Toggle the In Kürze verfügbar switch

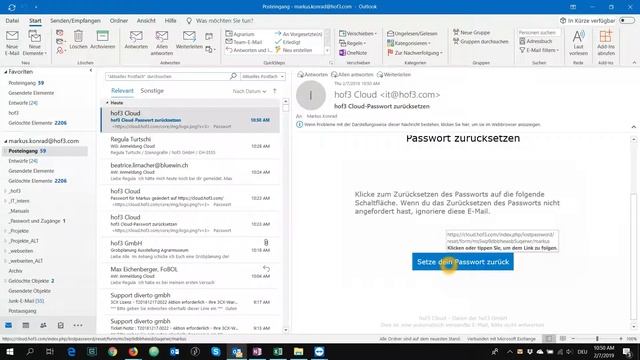coord(627,20)
